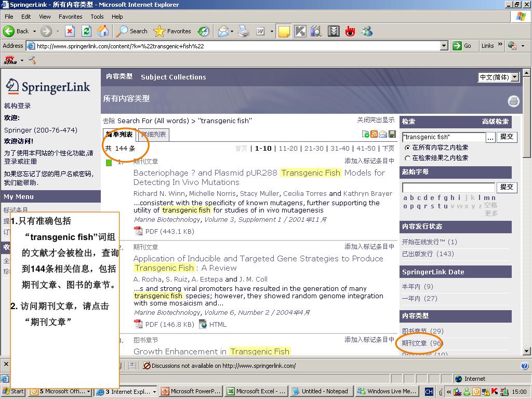
Task: Open the PDF icon for the 146.8 KB article
Action: (x=138, y=324)
